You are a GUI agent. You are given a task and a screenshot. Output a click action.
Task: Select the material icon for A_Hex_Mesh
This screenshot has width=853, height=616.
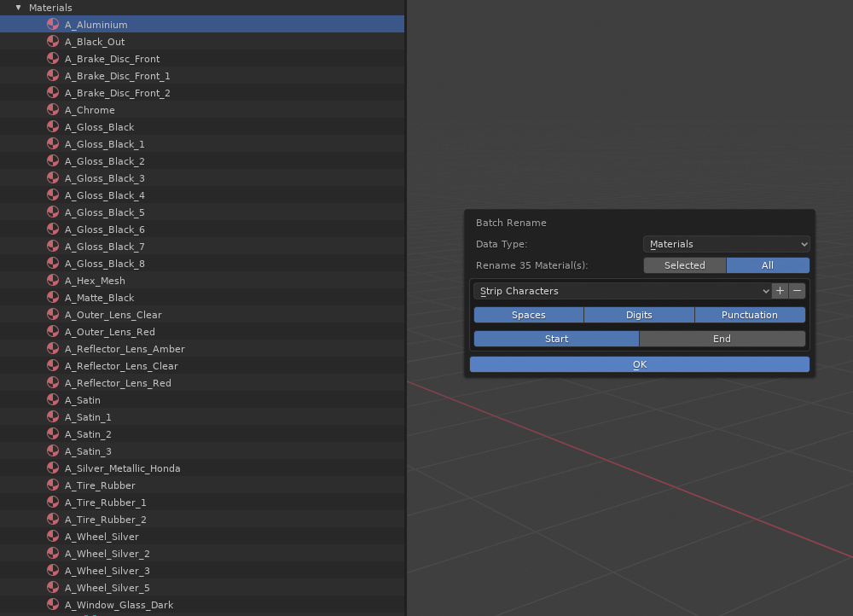click(x=52, y=280)
